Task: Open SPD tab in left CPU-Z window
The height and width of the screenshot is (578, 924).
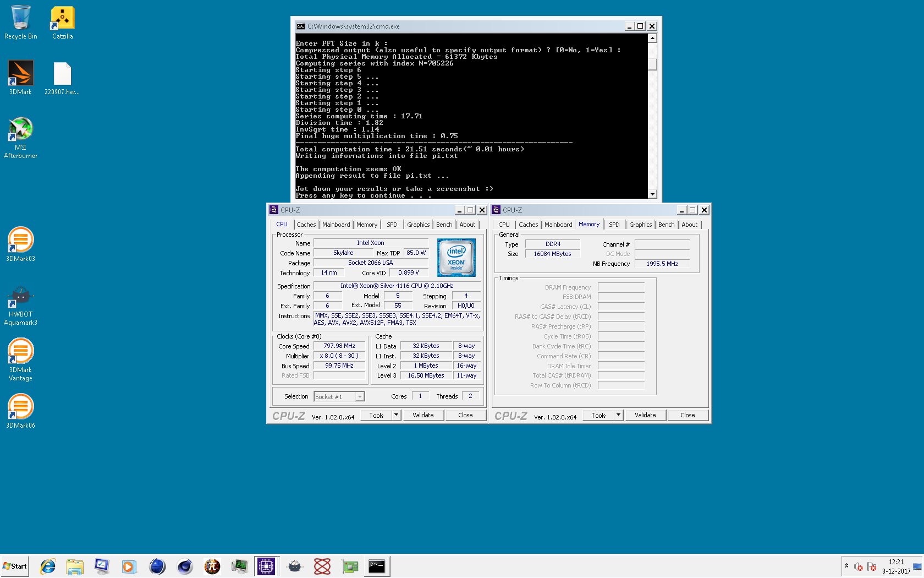Action: pos(392,225)
